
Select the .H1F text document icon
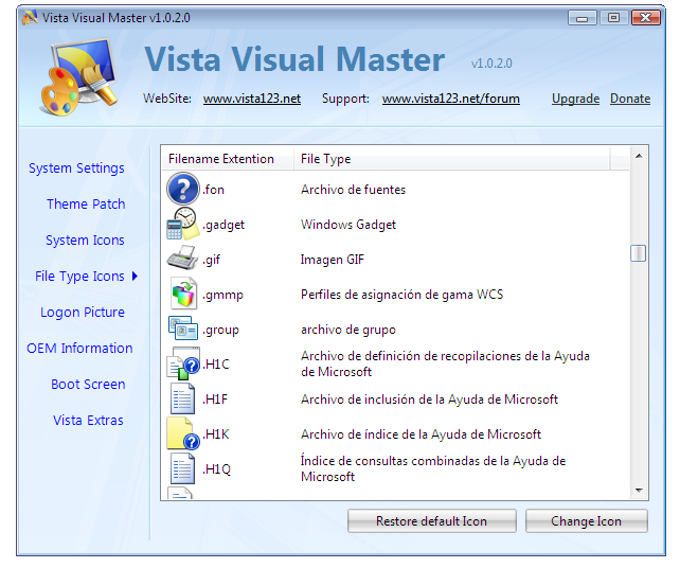tap(183, 399)
